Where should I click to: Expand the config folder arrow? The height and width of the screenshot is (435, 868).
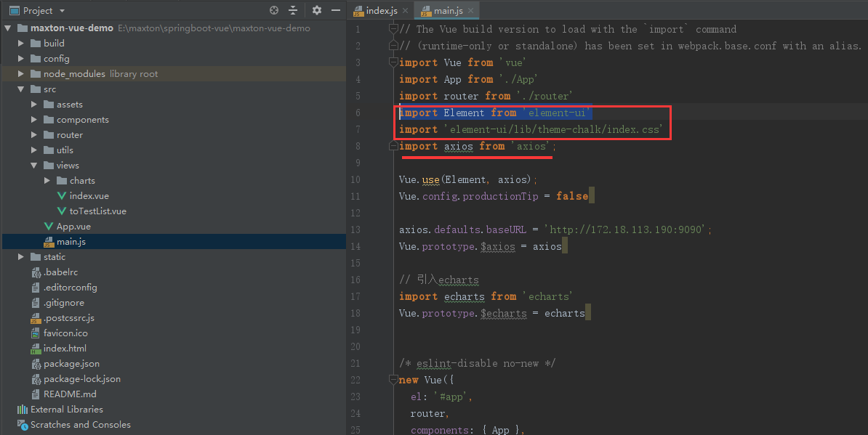pyautogui.click(x=21, y=58)
